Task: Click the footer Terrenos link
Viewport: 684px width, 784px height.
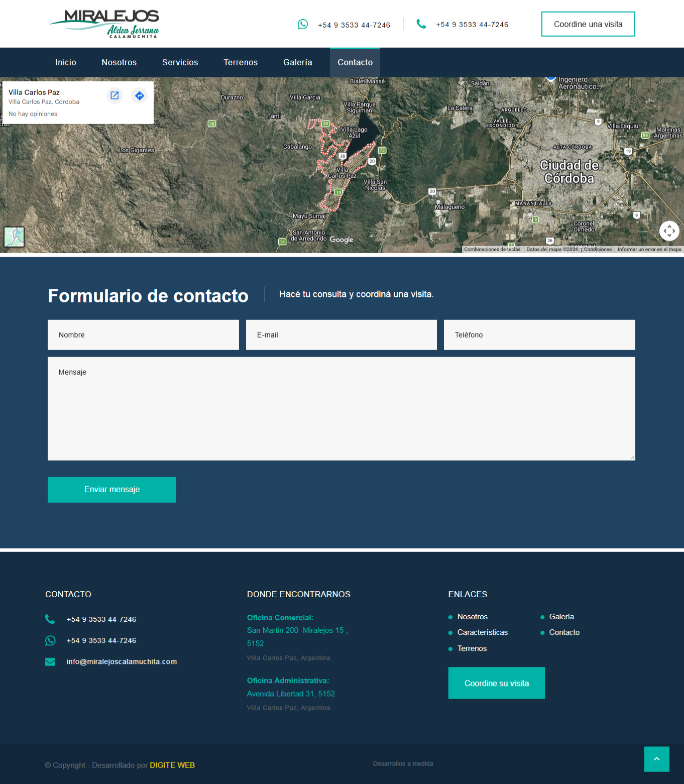Action: click(472, 648)
